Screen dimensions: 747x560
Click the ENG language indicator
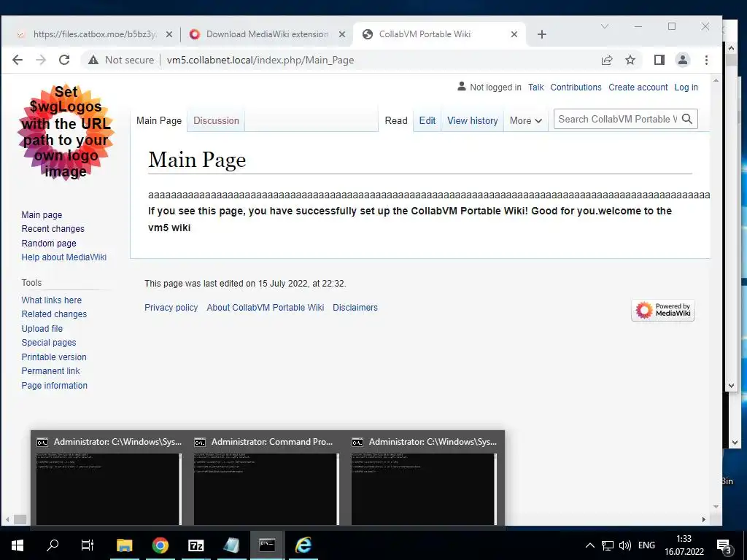(x=646, y=545)
